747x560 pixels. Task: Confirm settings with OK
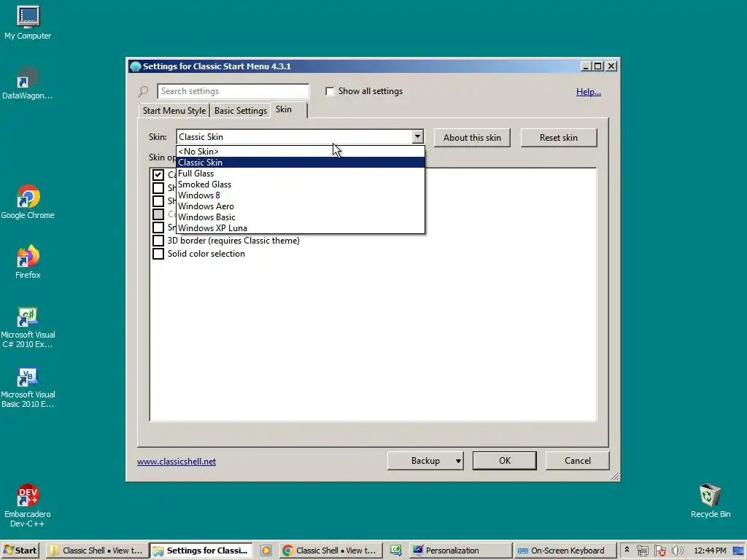[x=505, y=461]
